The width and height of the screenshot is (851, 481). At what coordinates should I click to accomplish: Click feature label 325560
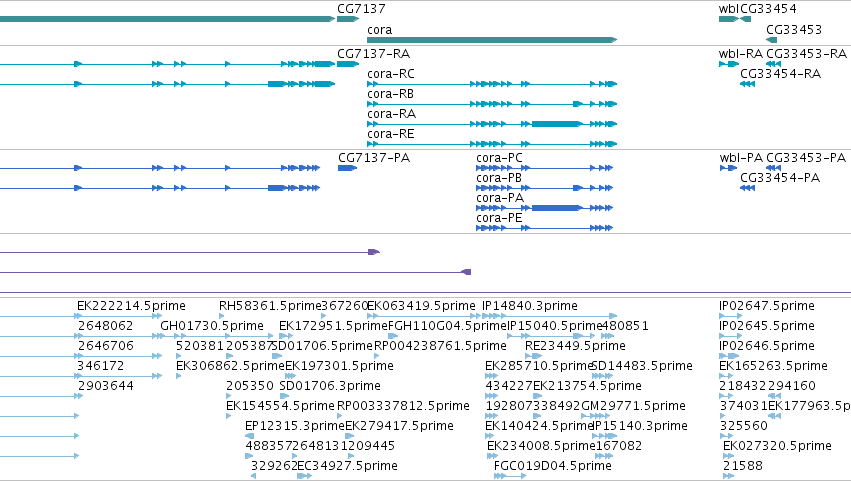click(744, 427)
